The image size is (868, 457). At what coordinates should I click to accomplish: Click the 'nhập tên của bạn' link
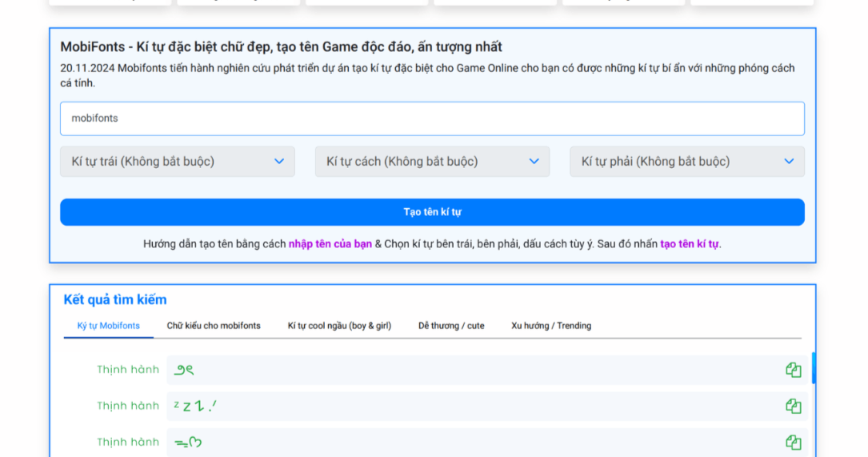tap(330, 244)
